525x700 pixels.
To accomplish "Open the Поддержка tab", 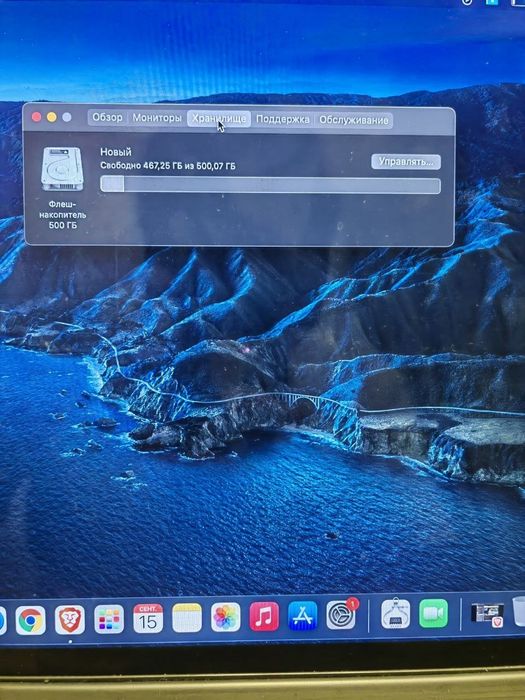I will (283, 120).
